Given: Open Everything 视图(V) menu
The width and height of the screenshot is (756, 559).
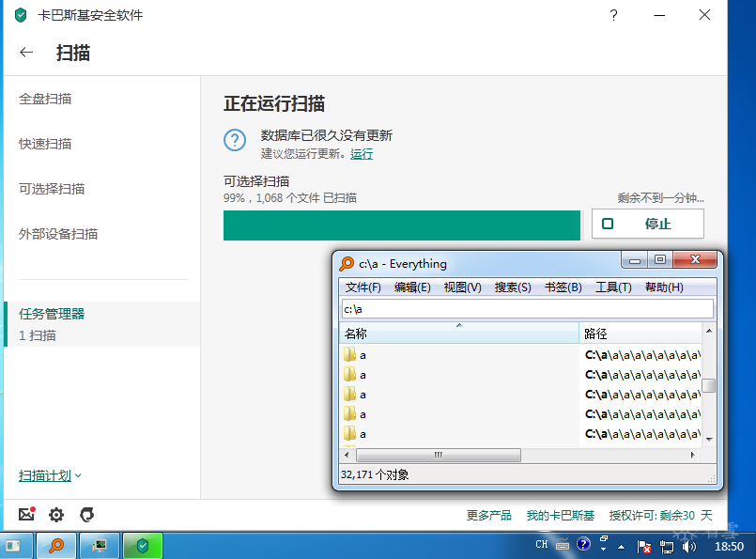Looking at the screenshot, I should tap(462, 287).
